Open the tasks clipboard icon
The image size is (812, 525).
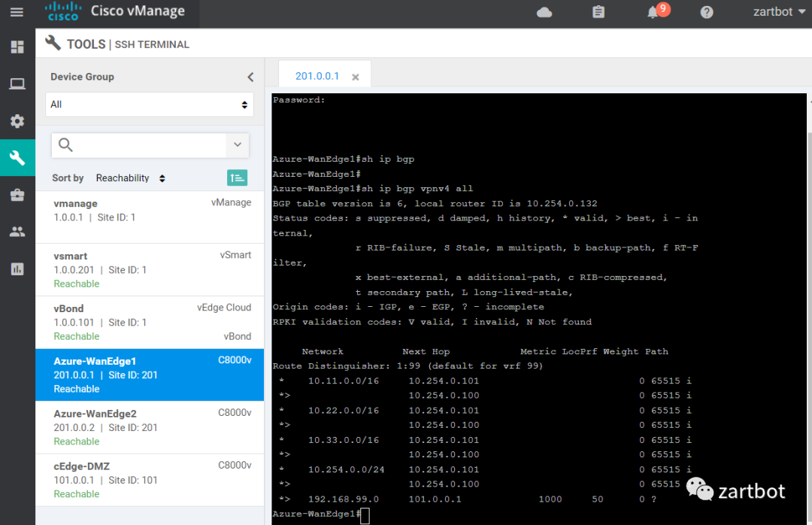(x=598, y=12)
